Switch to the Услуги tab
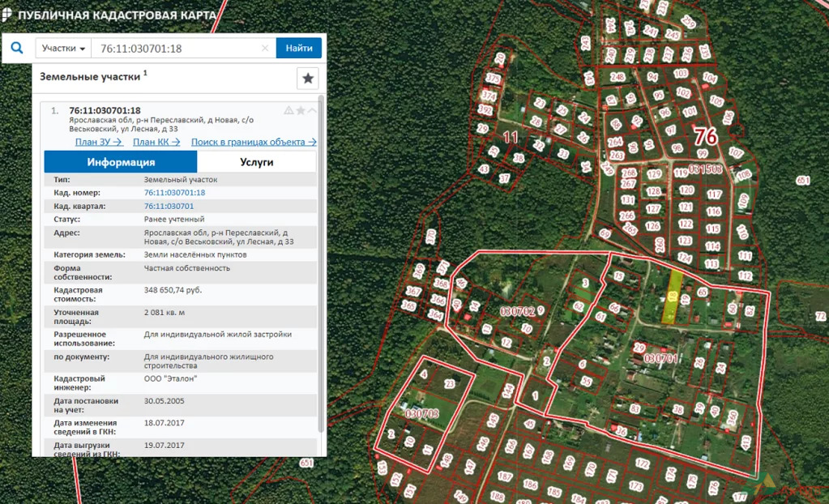The height and width of the screenshot is (504, 829). (257, 162)
